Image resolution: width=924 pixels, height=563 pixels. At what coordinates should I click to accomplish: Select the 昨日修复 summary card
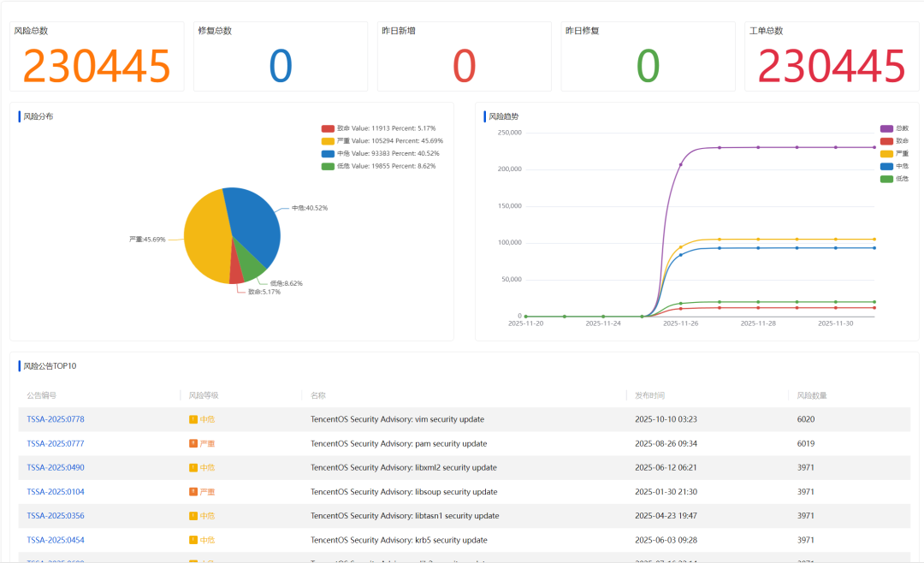click(648, 56)
